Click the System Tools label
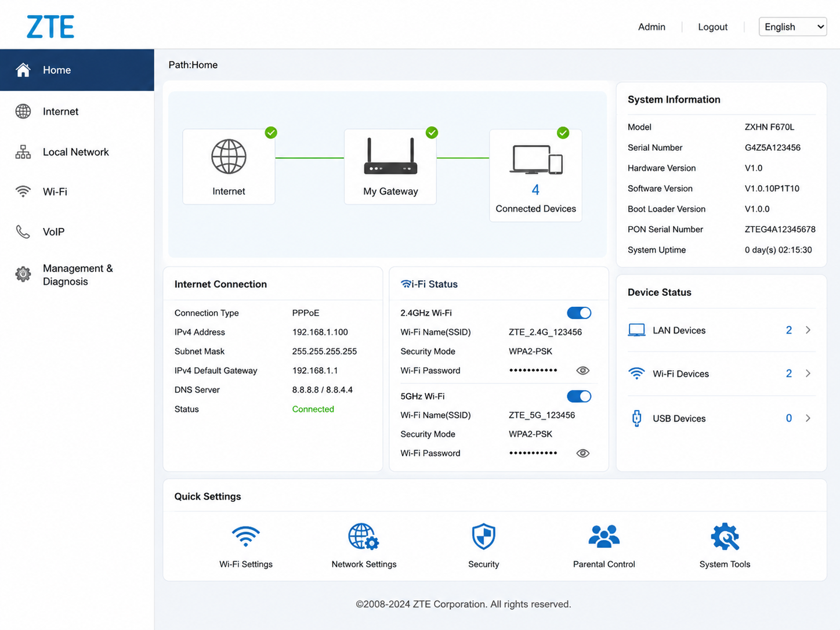840x630 pixels. [x=725, y=564]
